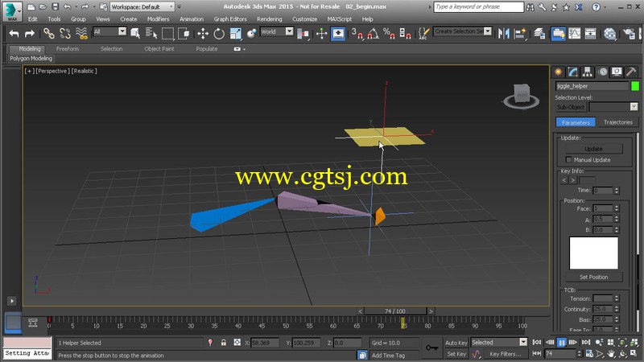Switch to the Utilities command panel
The width and height of the screenshot is (644, 362).
point(632,72)
